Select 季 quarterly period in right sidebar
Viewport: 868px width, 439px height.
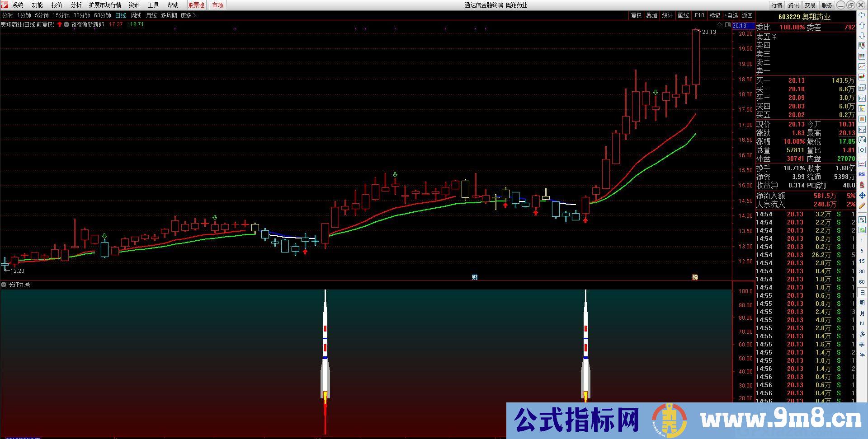pos(862,344)
